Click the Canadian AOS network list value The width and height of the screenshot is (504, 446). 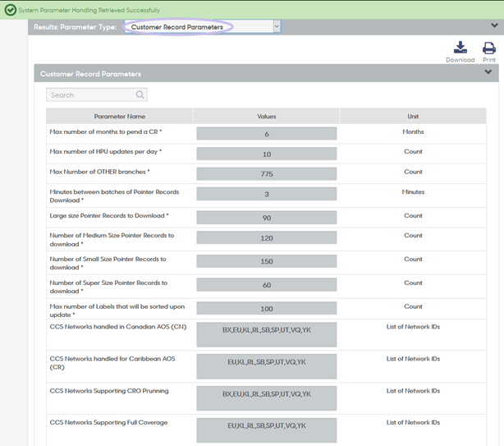tap(267, 335)
